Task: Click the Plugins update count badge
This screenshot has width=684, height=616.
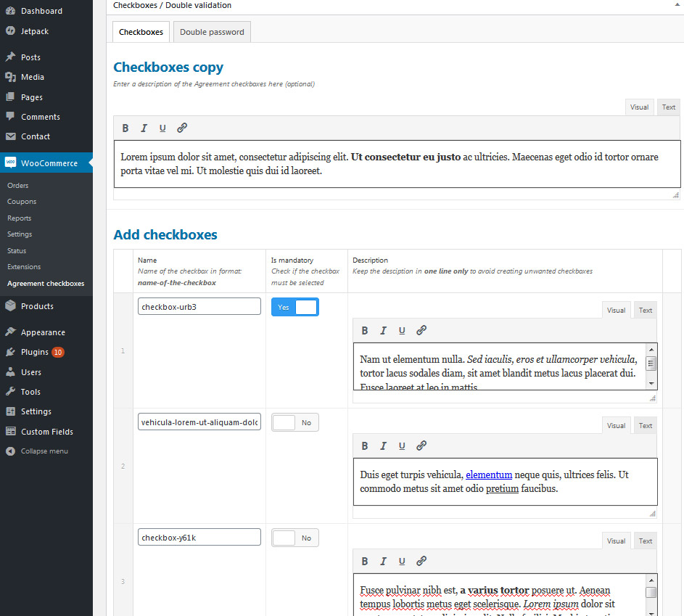Action: [58, 352]
